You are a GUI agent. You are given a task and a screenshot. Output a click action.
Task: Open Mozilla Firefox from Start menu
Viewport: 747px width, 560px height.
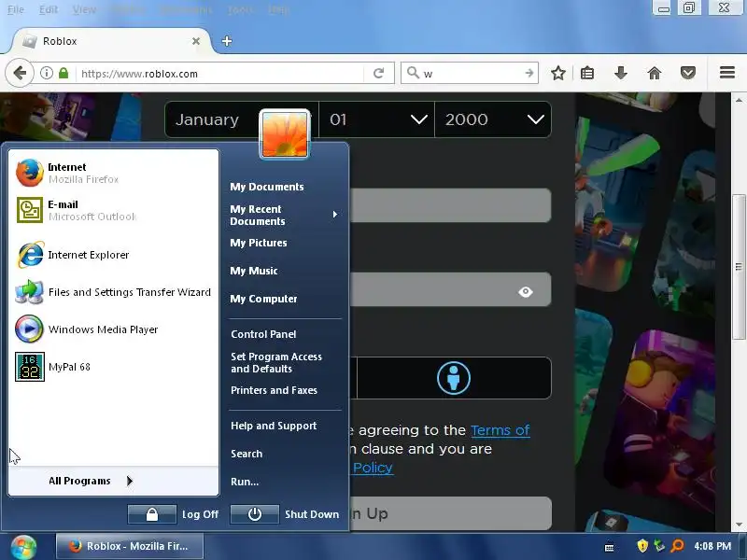click(113, 173)
